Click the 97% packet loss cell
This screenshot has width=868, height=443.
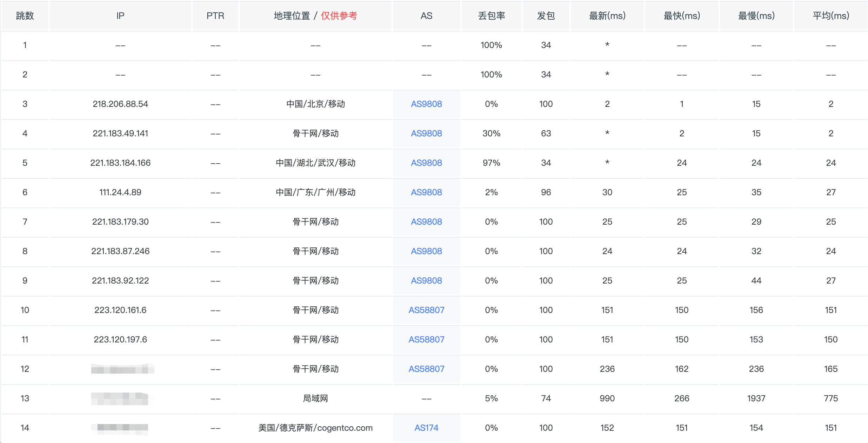(x=491, y=163)
